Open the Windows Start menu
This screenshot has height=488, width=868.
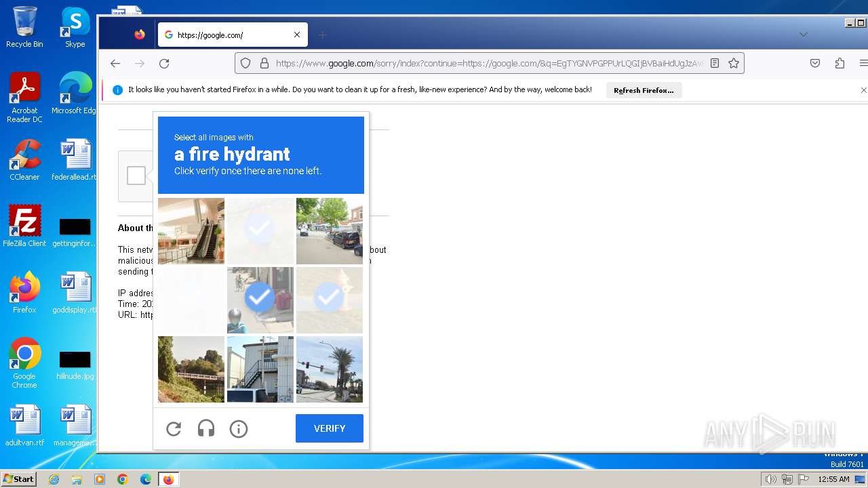[x=18, y=479]
